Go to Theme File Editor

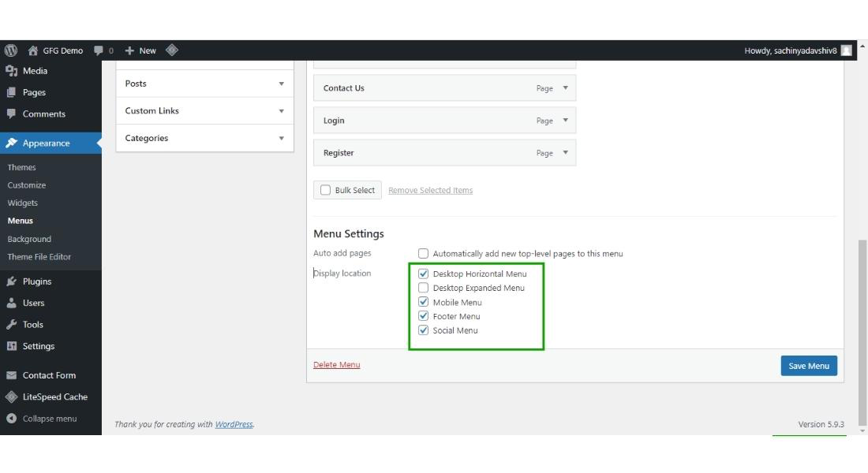click(39, 257)
